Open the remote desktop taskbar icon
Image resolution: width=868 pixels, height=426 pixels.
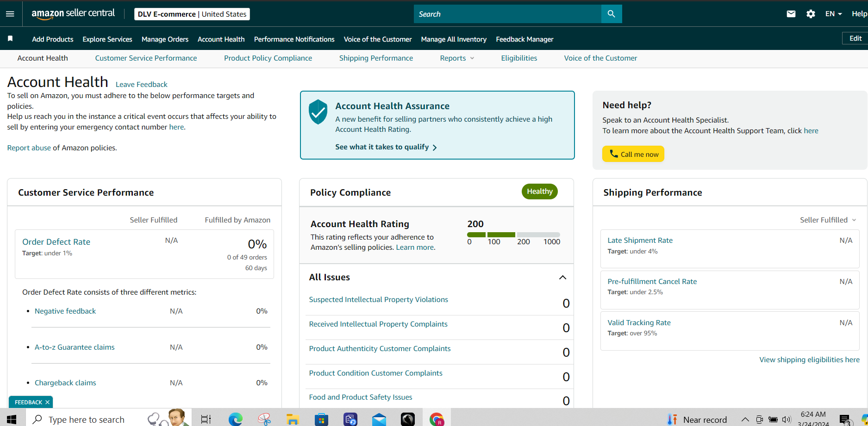350,420
